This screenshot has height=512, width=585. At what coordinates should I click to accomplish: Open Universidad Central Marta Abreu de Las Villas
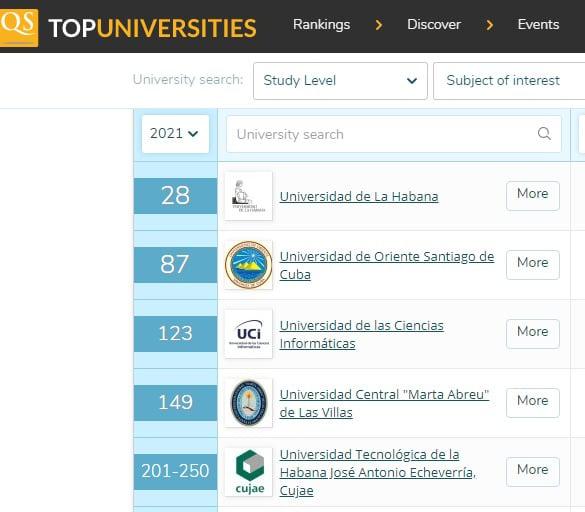point(384,403)
